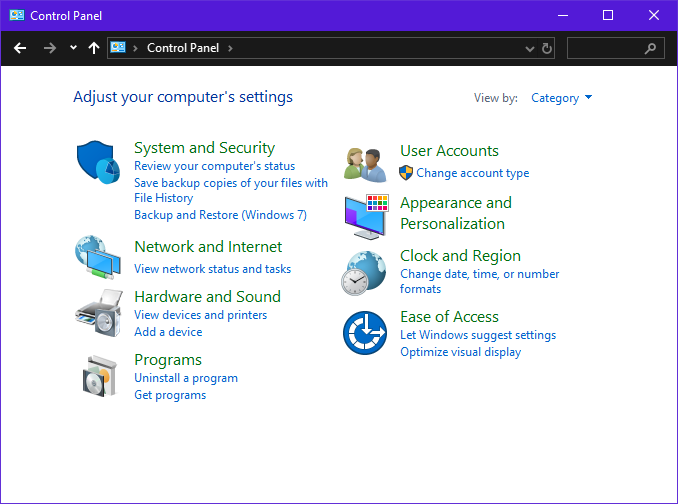Refresh the Control Panel address bar
The height and width of the screenshot is (504, 678).
[x=547, y=48]
